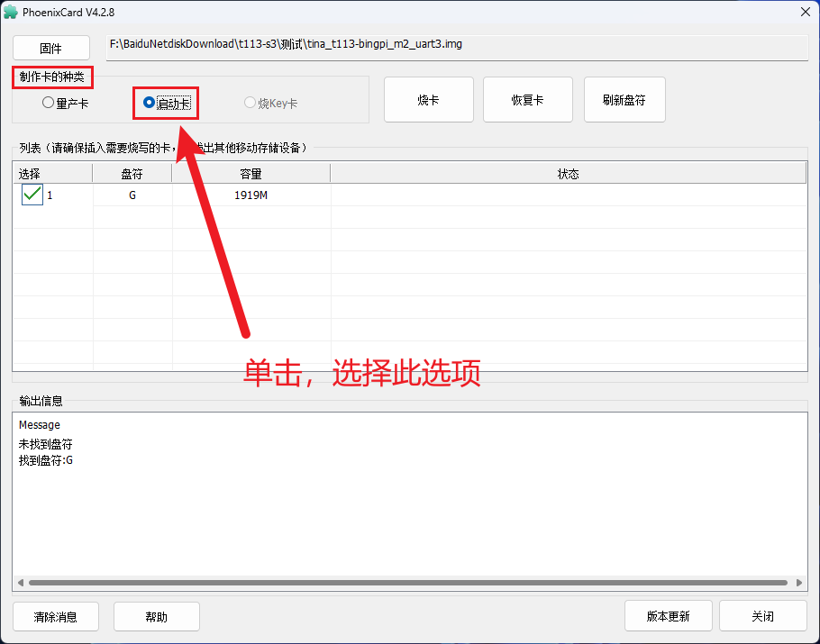The image size is (820, 644).
Task: Click the firmware path tina_t113 image field
Action: pyautogui.click(x=457, y=48)
